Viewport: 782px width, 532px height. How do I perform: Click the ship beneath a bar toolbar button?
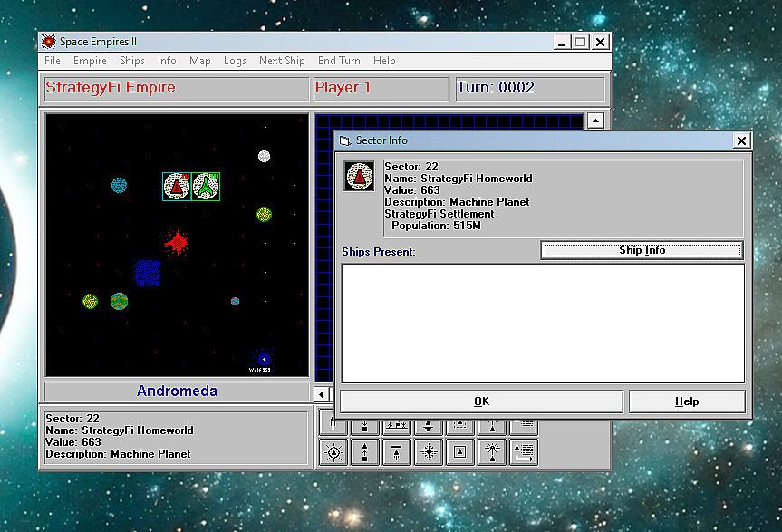pyautogui.click(x=397, y=452)
